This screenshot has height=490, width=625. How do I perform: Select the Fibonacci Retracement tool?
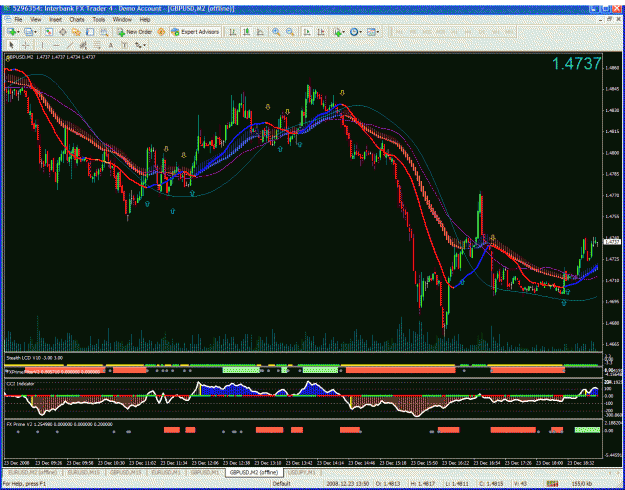click(x=97, y=45)
